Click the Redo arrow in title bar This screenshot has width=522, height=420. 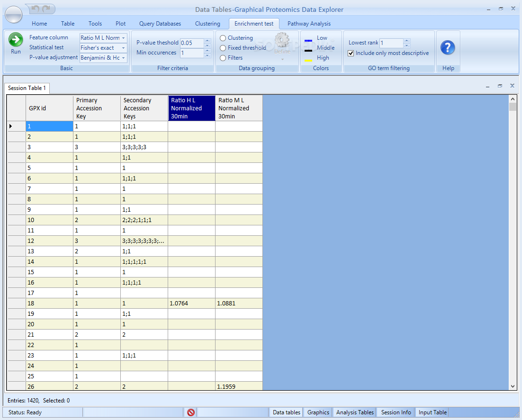pyautogui.click(x=46, y=9)
